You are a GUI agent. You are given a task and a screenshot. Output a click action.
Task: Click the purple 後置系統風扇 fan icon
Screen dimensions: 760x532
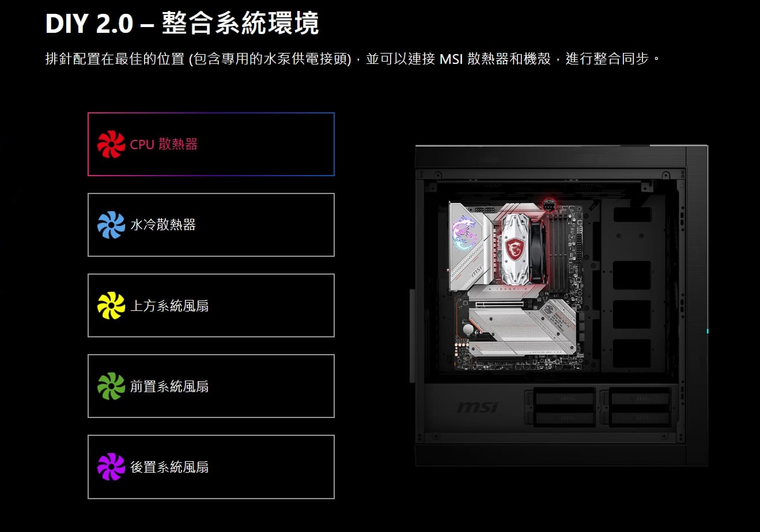coord(111,467)
